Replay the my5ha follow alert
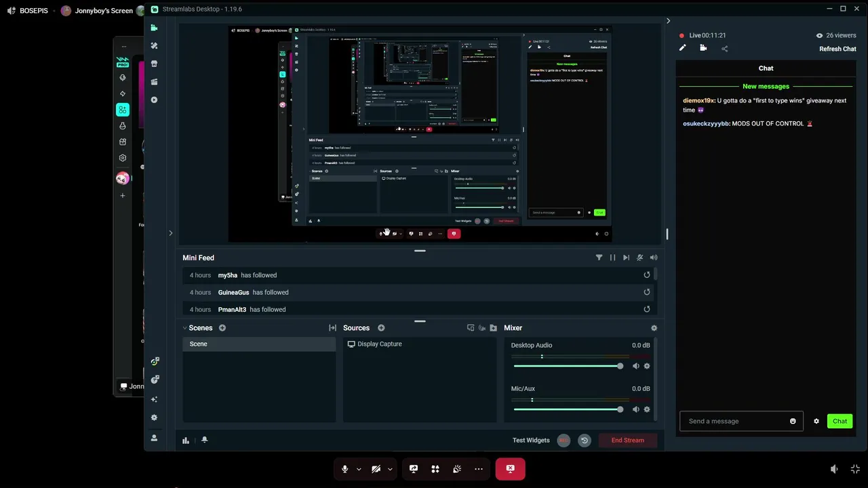Viewport: 868px width, 488px height. click(646, 275)
